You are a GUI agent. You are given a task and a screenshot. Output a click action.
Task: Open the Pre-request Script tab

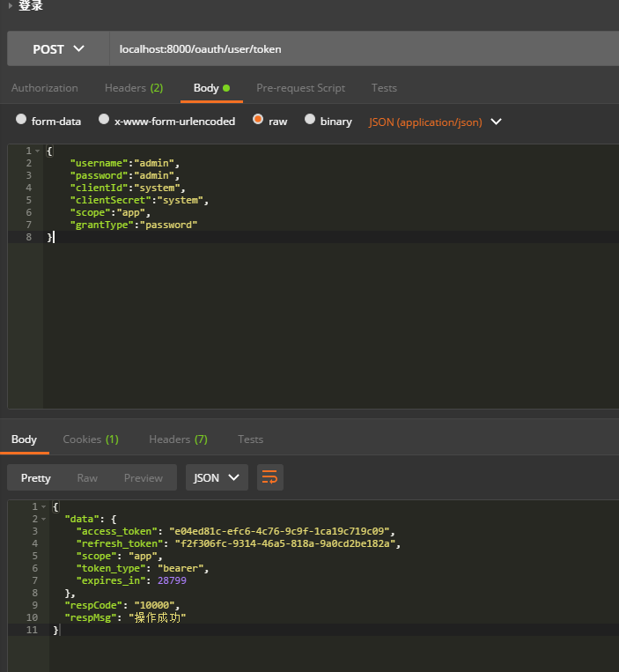click(x=301, y=88)
